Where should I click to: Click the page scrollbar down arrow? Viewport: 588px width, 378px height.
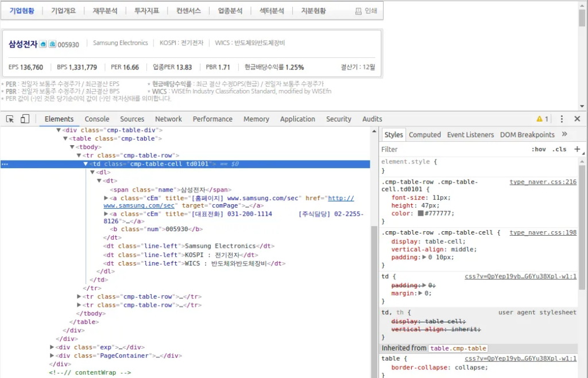(582, 106)
